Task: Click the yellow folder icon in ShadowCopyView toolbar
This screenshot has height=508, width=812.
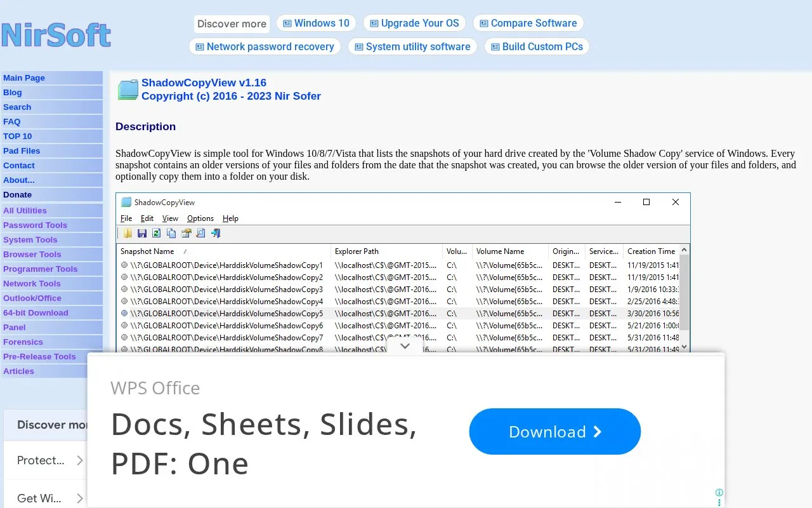Action: tap(128, 234)
